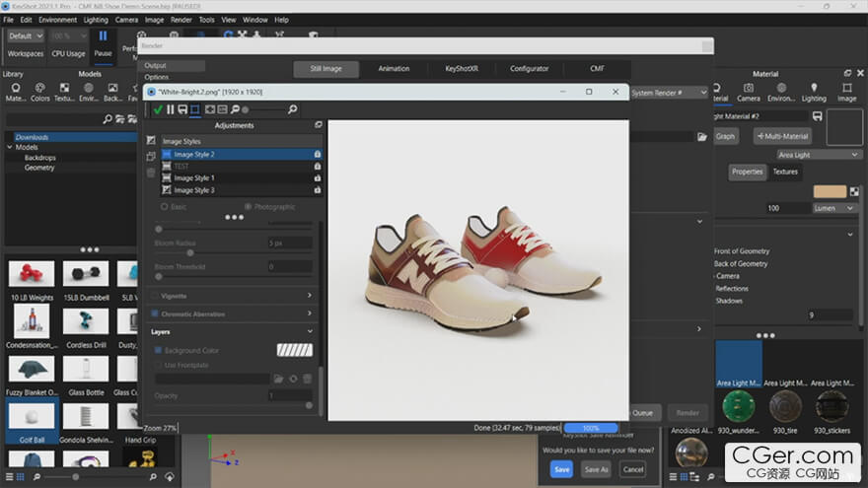Open the Textures library tab
Image resolution: width=868 pixels, height=488 pixels.
click(64, 92)
